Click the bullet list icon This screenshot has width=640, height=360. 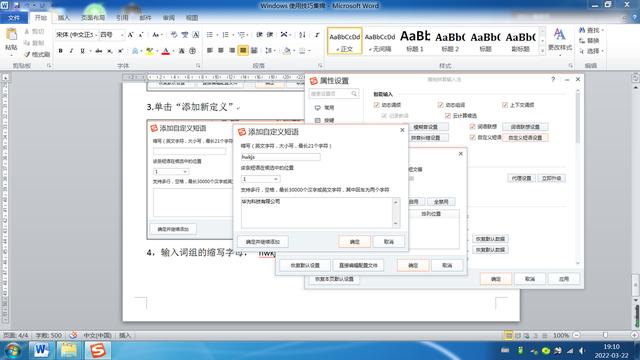210,35
